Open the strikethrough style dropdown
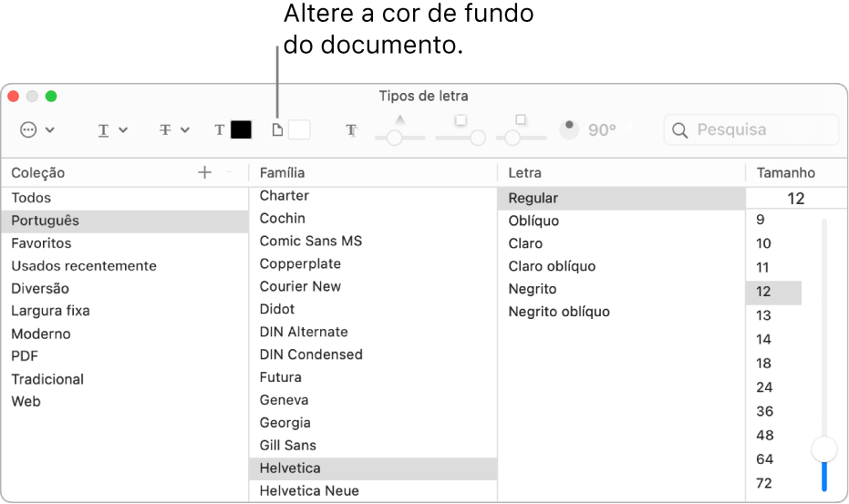 tap(174, 130)
